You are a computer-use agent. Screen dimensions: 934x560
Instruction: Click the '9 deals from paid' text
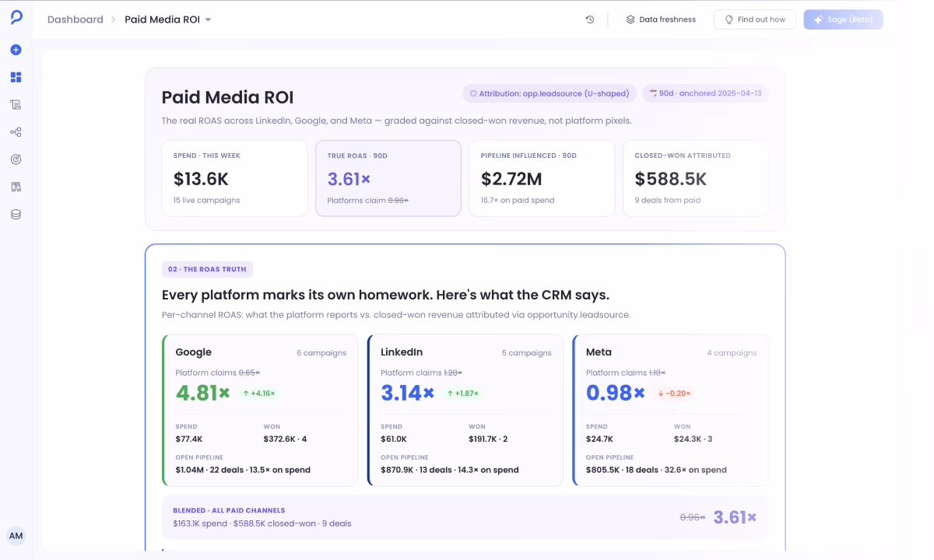point(668,200)
